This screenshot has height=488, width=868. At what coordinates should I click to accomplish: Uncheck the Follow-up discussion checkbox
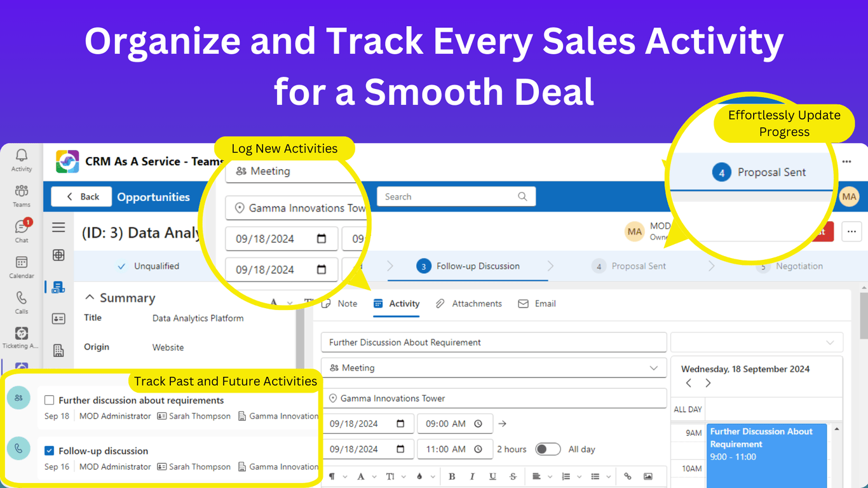(x=49, y=451)
